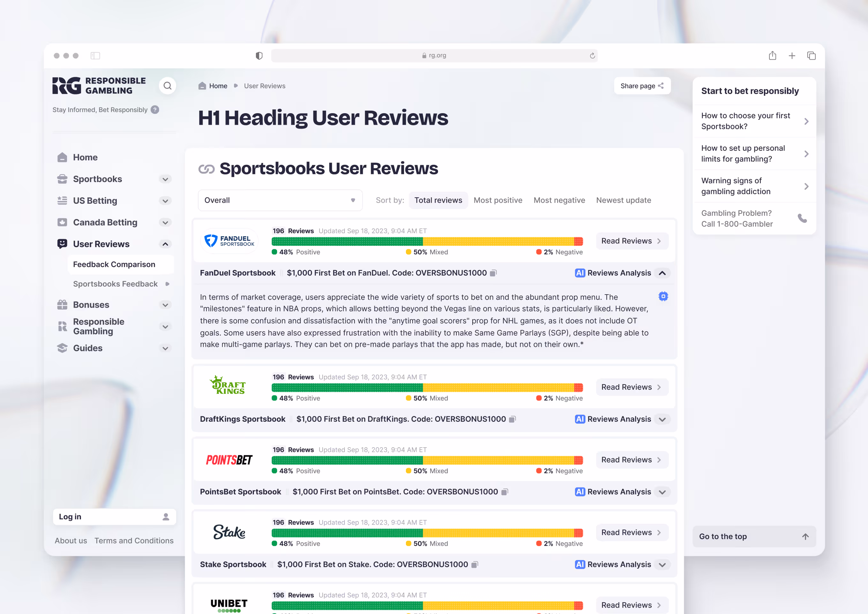Image resolution: width=868 pixels, height=614 pixels.
Task: Collapse FanDuel Reviews Analysis section
Action: [x=662, y=273]
